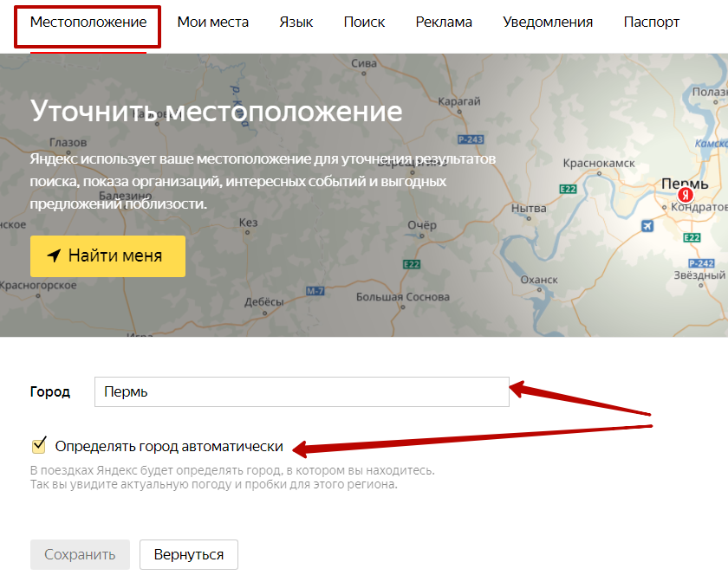Click the Город field label

coord(50,392)
